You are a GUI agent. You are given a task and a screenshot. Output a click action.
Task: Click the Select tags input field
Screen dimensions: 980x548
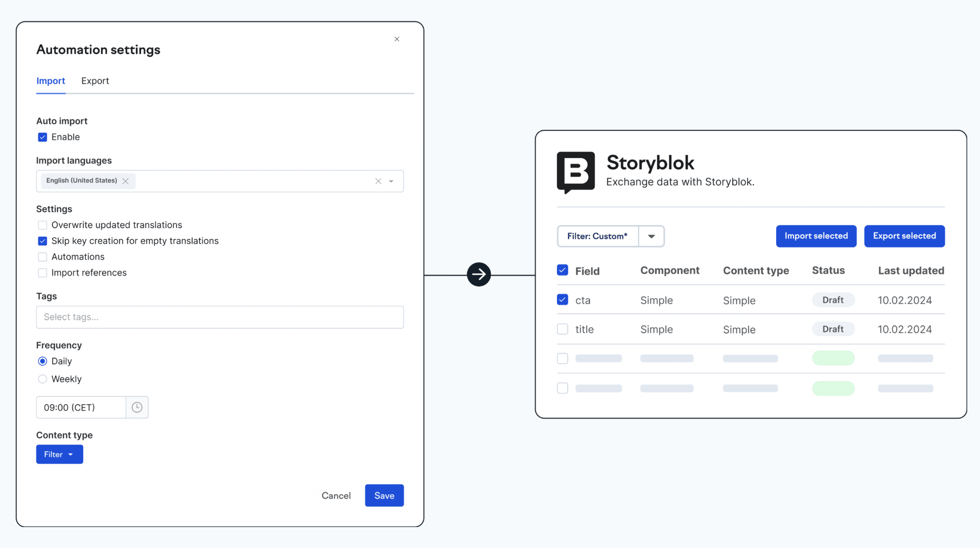[220, 317]
